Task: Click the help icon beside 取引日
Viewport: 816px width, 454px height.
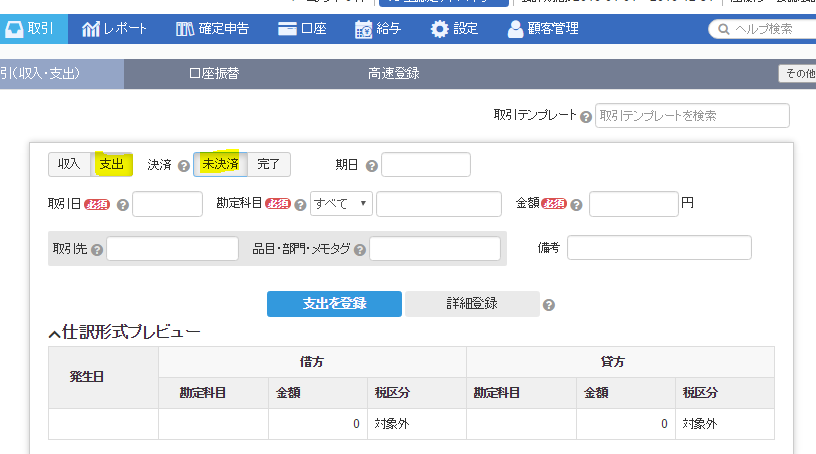Action: coord(123,205)
